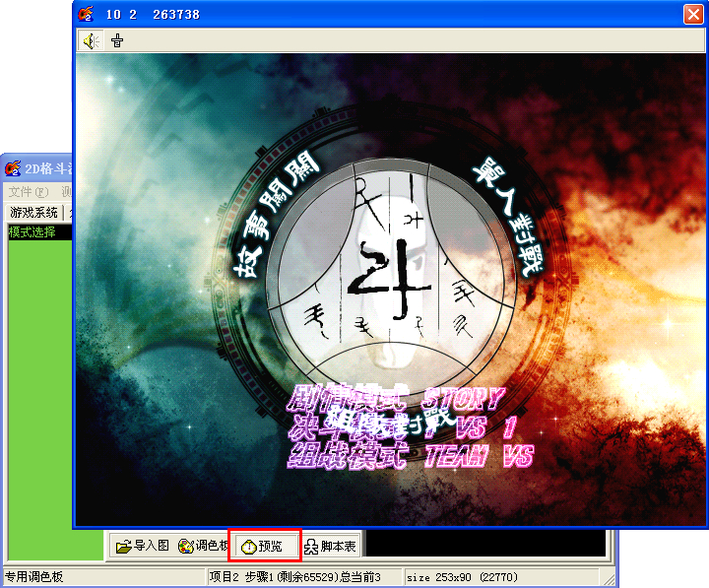This screenshot has height=588, width=709.
Task: Select the 模式选择 list item
Action: pyautogui.click(x=39, y=232)
